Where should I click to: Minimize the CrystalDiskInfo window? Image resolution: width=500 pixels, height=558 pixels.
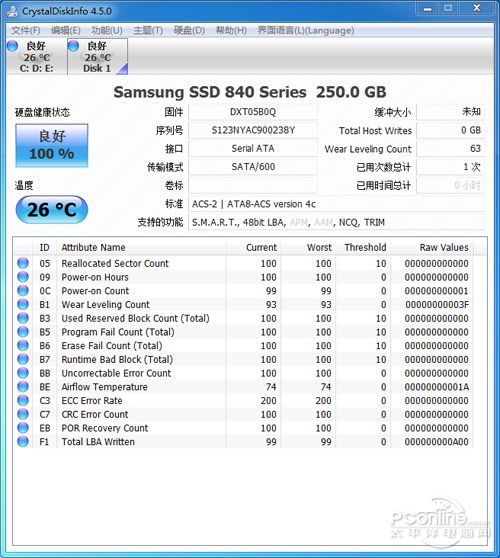[x=428, y=9]
